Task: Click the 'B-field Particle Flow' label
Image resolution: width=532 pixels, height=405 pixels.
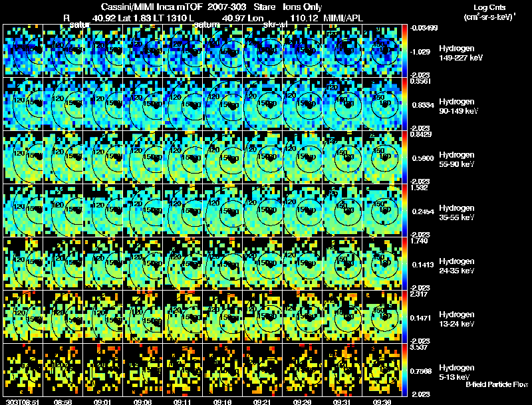Action: pos(497,384)
